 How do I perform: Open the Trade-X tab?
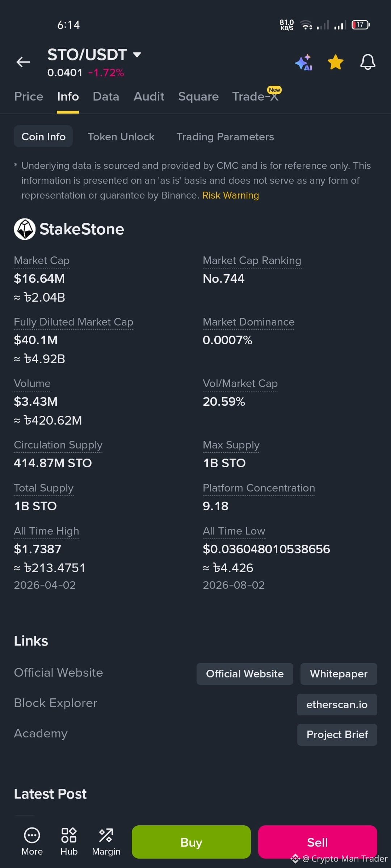(256, 97)
